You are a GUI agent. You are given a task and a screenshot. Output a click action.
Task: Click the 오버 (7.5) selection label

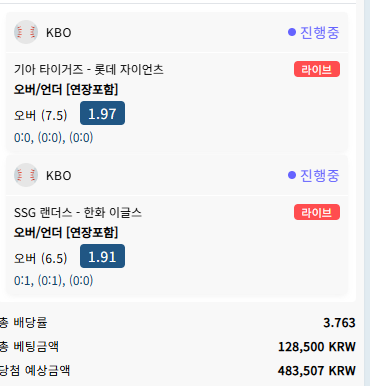40,115
